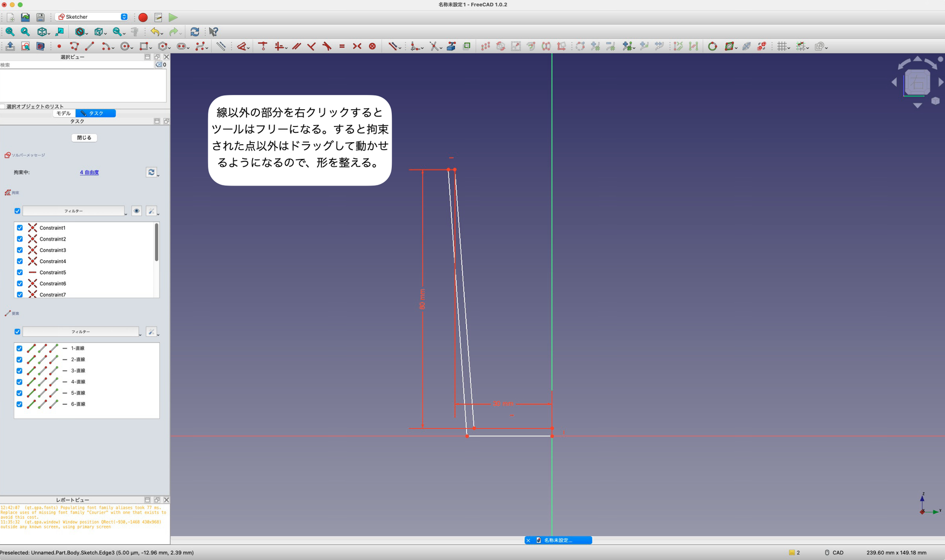Apply the symmetric constraint
This screenshot has height=560, width=945.
click(x=356, y=46)
